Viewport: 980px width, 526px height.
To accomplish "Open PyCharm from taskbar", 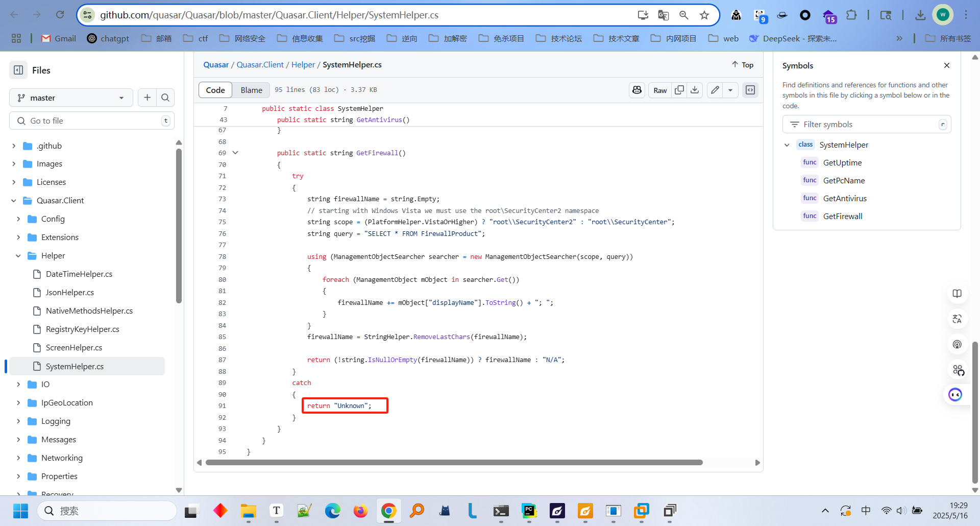I will [529, 511].
